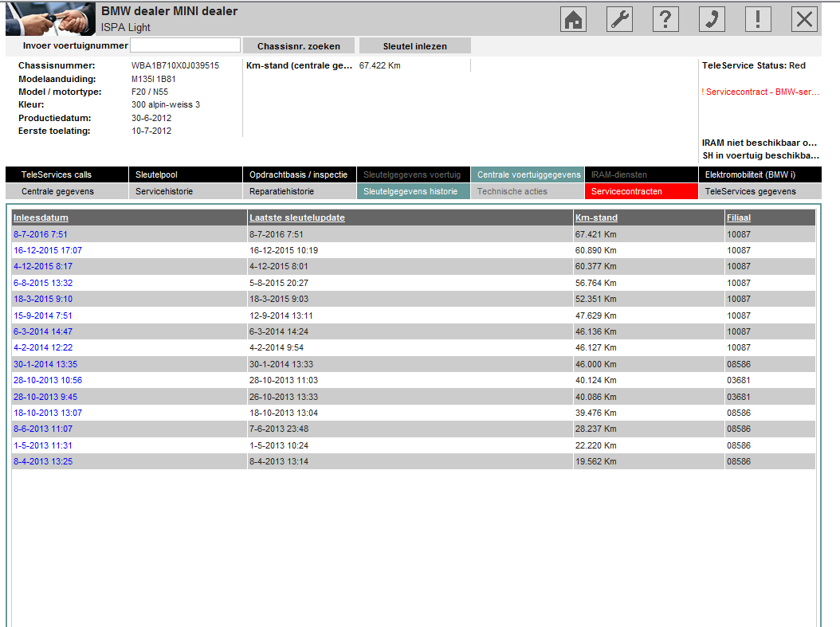This screenshot has width=840, height=627.
Task: Select chassis number WBA1B710X0J039515
Action: 175,65
